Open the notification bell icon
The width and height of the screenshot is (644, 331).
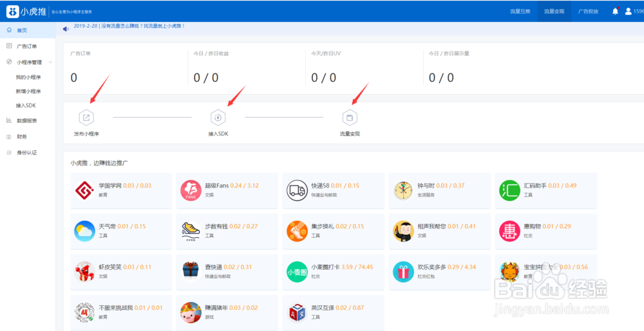point(615,12)
